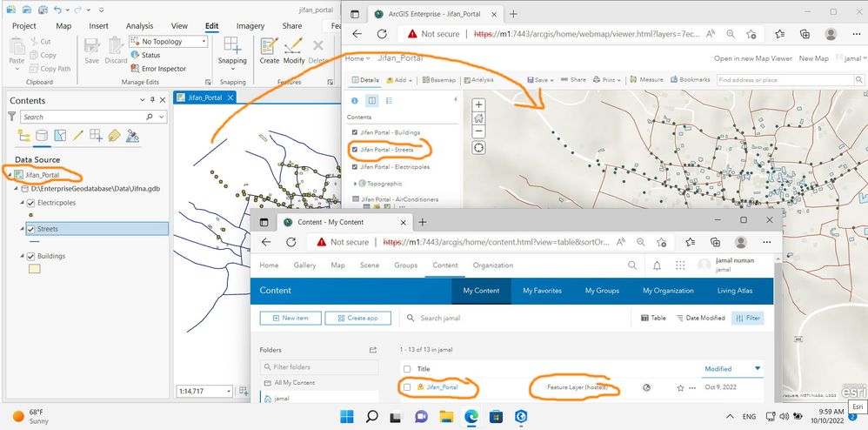Tick the Jifan_Portal item row checkbox

tap(407, 387)
